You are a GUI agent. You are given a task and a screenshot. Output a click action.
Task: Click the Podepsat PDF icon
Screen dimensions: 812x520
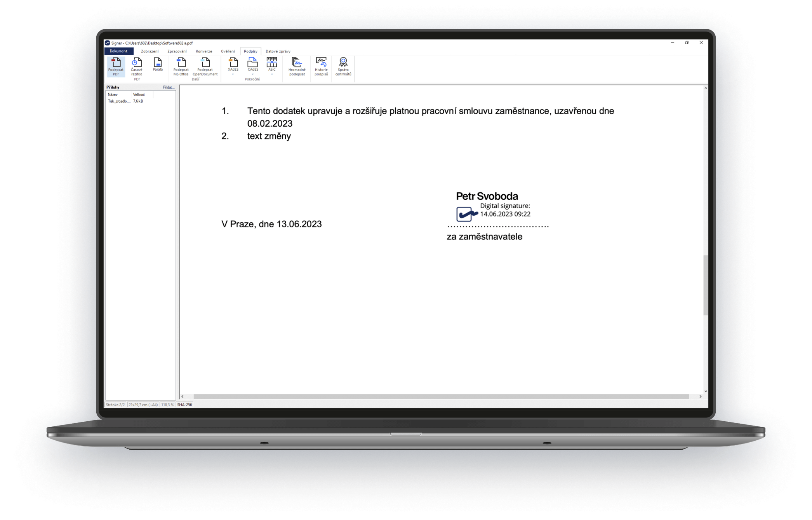pos(116,66)
